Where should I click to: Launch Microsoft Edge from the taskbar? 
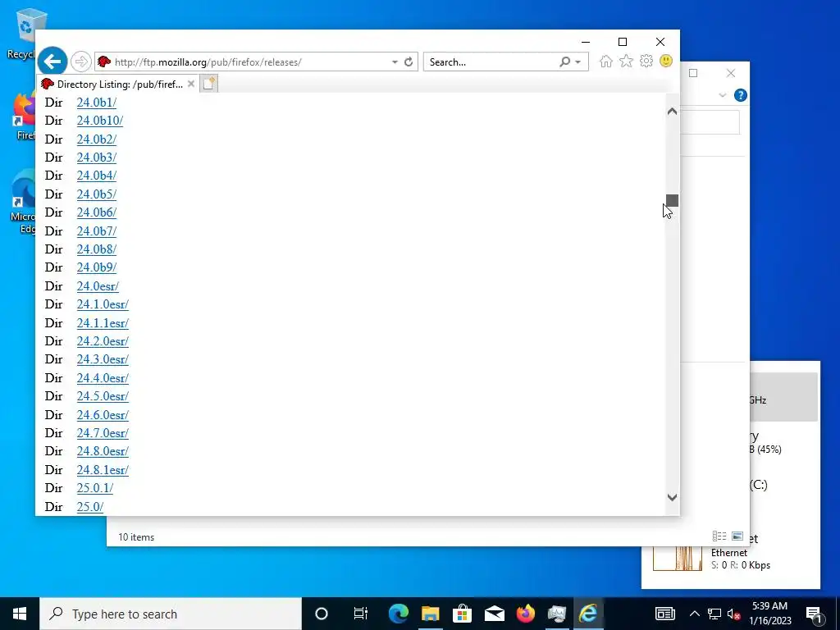(x=399, y=614)
